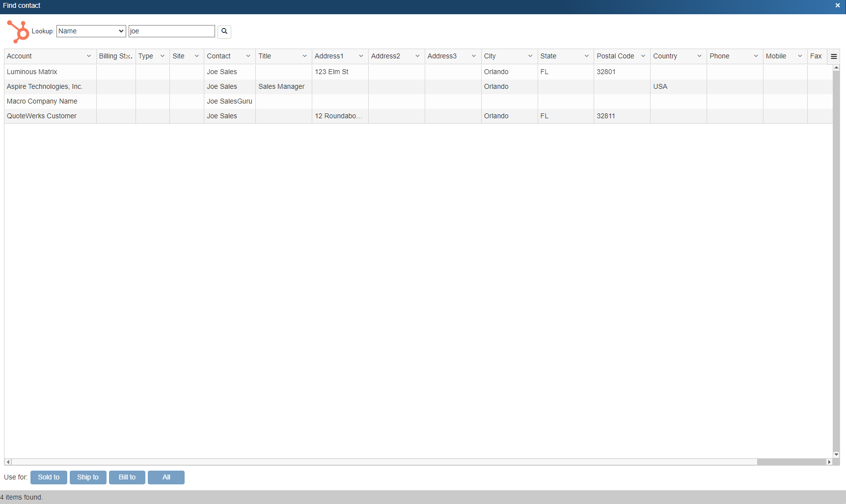The image size is (846, 504).
Task: Sort by the Contact column header
Action: 219,56
